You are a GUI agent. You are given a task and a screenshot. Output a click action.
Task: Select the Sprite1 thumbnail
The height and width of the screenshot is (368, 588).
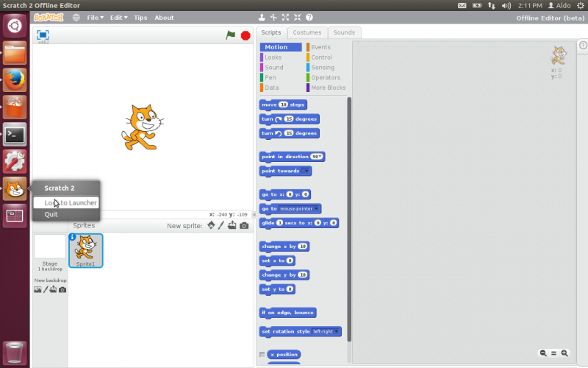pos(86,250)
